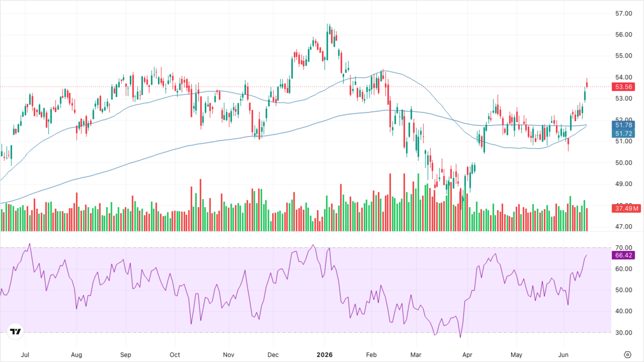Click the 2026 year marker on time axis

(325, 355)
